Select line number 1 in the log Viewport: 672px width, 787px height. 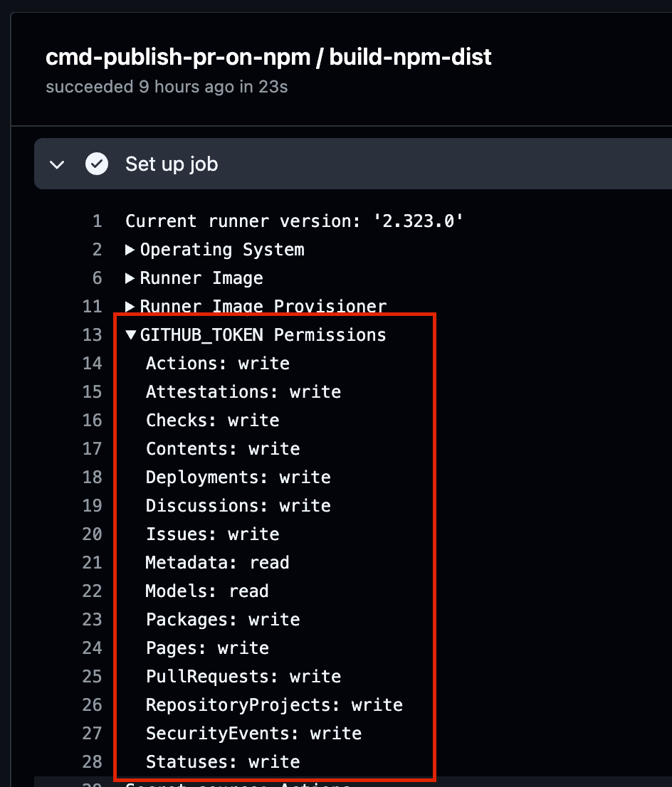click(97, 221)
